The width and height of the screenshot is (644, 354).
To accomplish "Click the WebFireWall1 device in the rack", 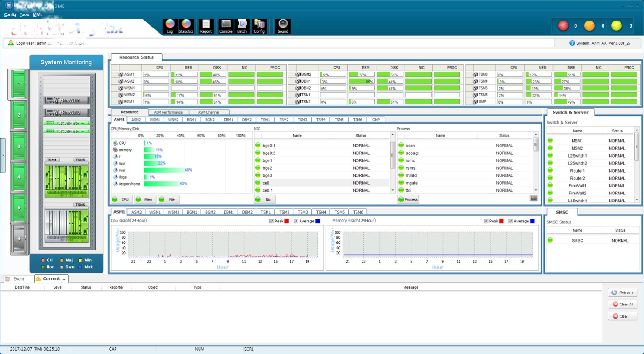I will tap(67, 100).
